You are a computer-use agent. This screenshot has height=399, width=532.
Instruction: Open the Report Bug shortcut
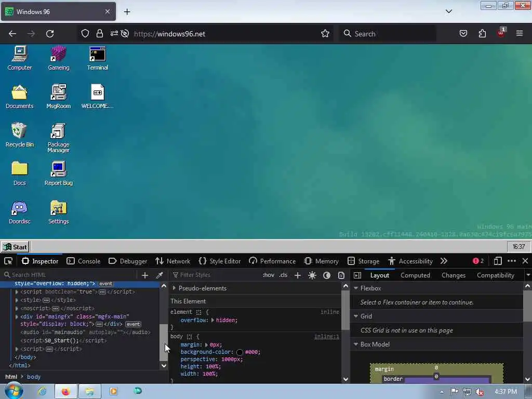click(x=58, y=174)
